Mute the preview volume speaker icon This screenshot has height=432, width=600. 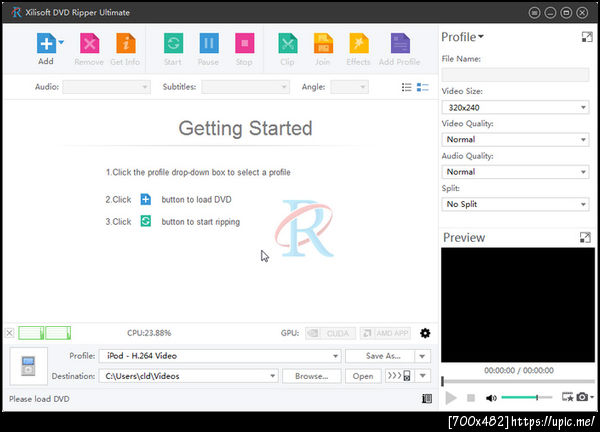click(491, 398)
